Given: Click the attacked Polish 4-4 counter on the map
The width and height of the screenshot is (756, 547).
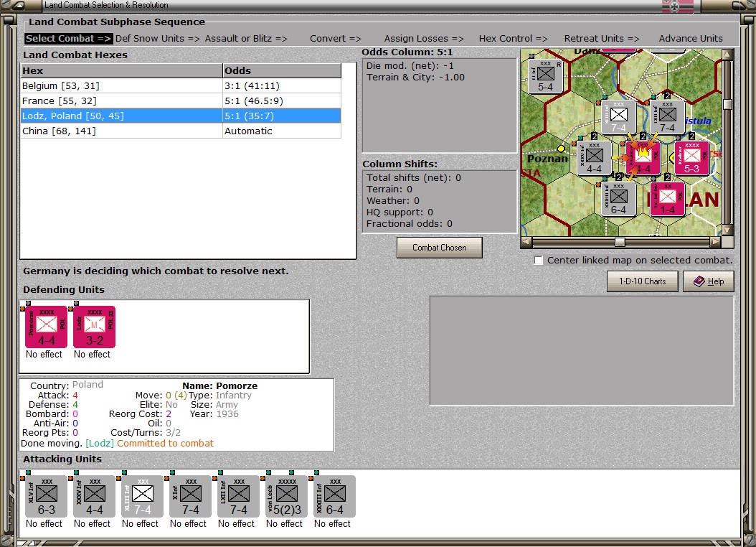Looking at the screenshot, I should [643, 158].
